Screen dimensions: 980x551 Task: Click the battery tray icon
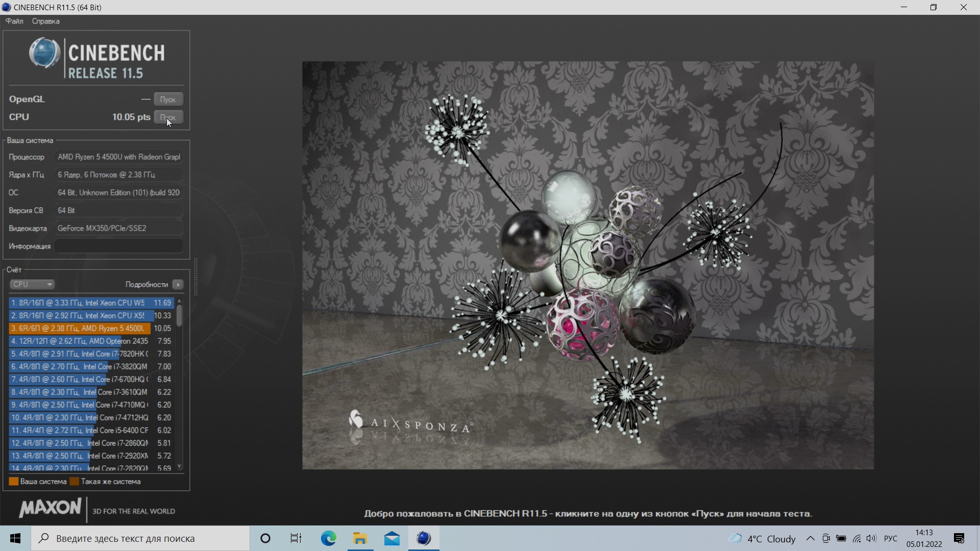click(841, 538)
